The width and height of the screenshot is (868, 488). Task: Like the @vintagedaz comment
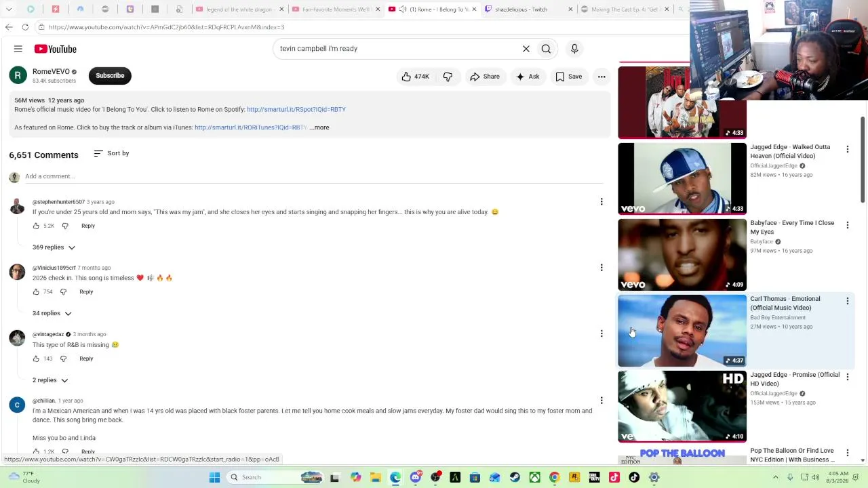coord(36,359)
